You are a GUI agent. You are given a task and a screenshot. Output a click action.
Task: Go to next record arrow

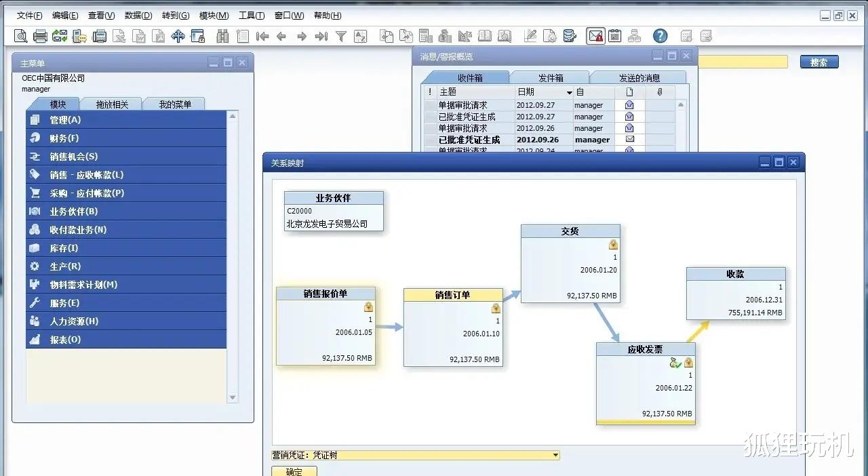(x=302, y=36)
